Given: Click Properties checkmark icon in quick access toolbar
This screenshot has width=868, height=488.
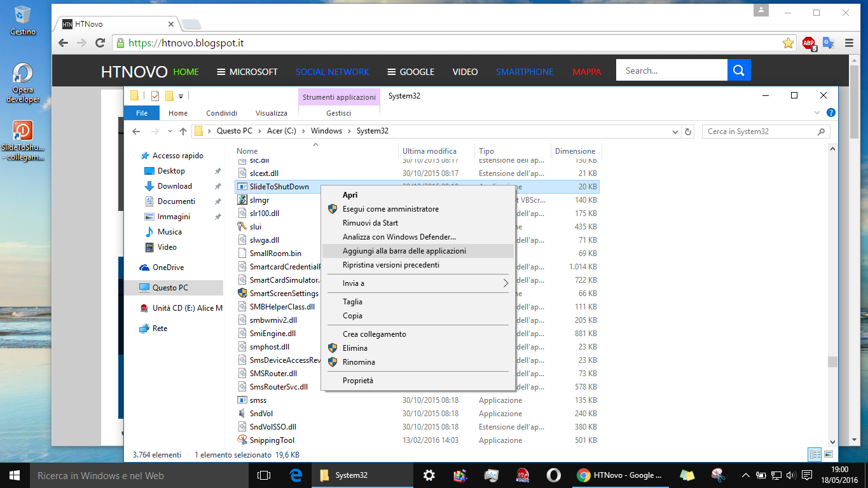Looking at the screenshot, I should [x=155, y=96].
